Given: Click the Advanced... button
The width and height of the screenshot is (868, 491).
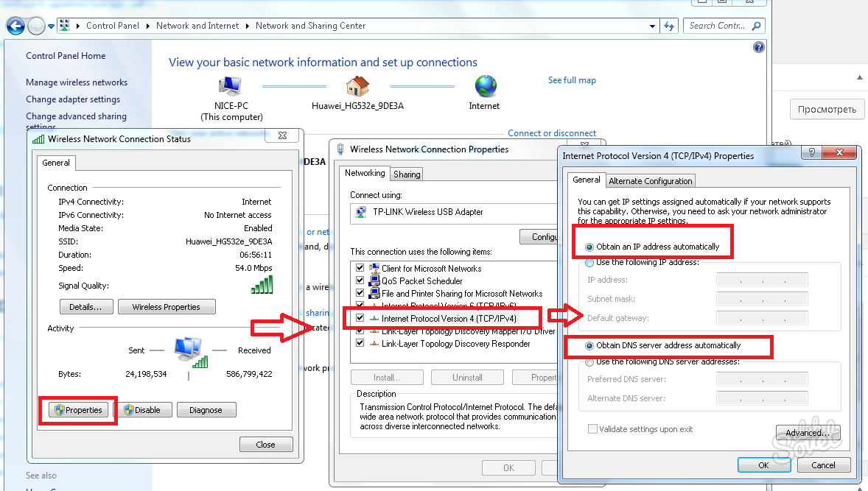Looking at the screenshot, I should tap(808, 432).
